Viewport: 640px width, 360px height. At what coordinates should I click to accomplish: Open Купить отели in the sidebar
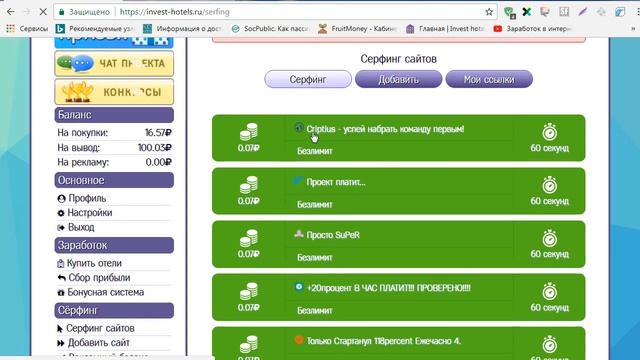[x=94, y=263]
